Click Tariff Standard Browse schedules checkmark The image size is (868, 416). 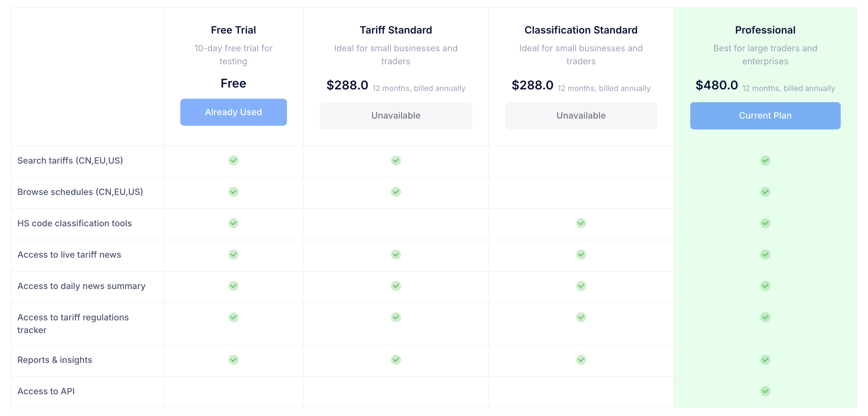396,192
